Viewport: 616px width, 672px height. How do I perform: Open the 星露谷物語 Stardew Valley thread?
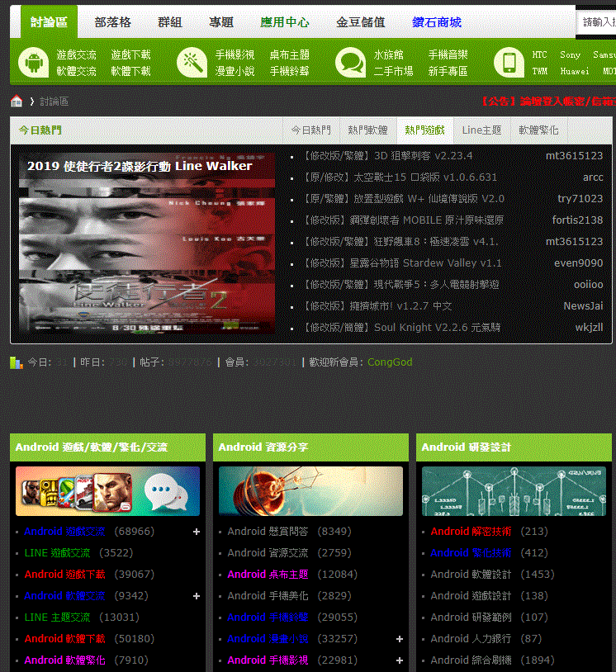(x=403, y=263)
